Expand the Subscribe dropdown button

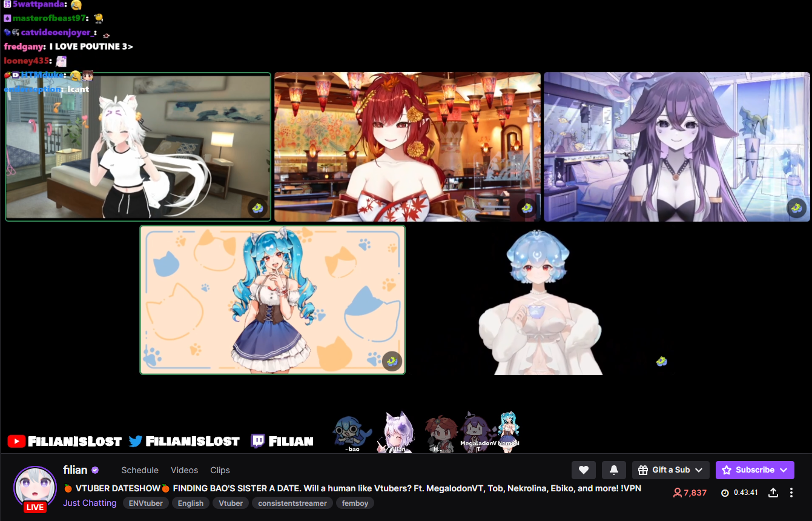point(755,470)
